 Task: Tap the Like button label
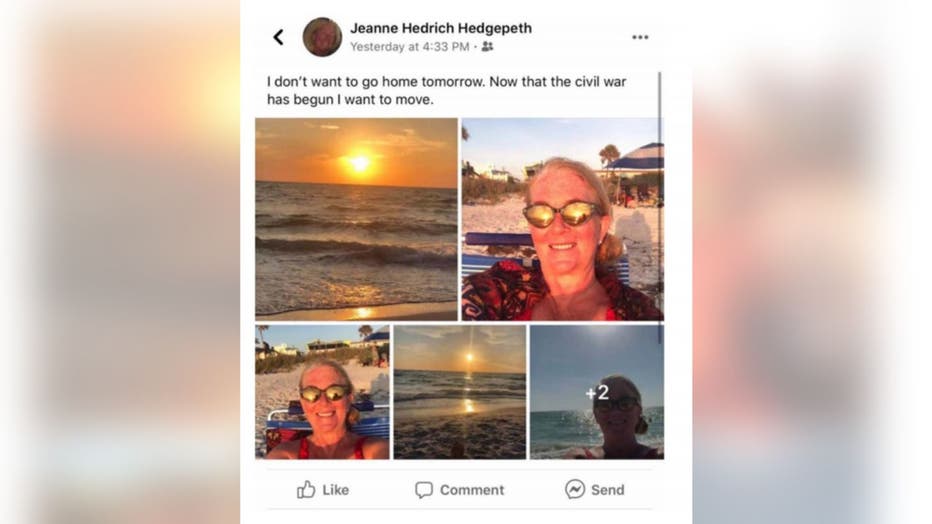pos(335,490)
